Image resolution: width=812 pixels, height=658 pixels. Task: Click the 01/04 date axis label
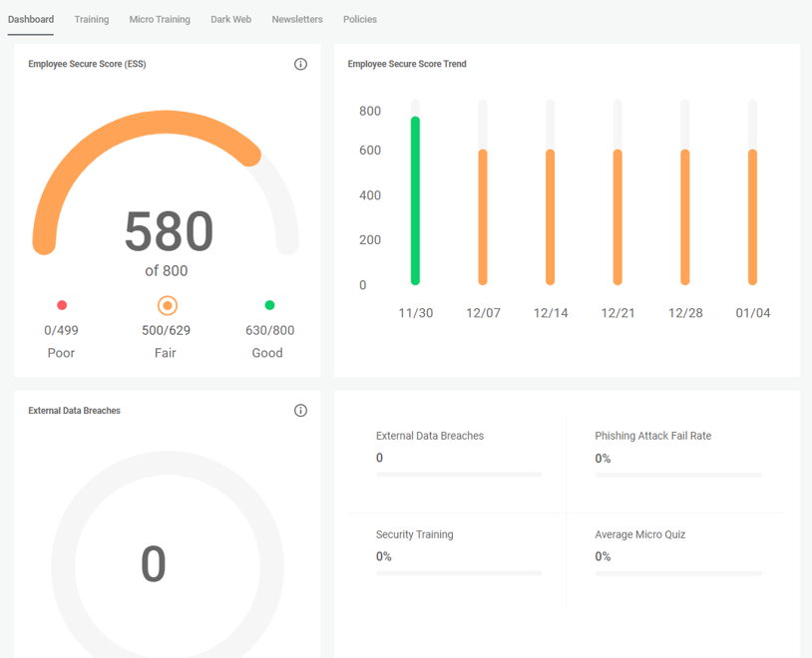click(753, 313)
